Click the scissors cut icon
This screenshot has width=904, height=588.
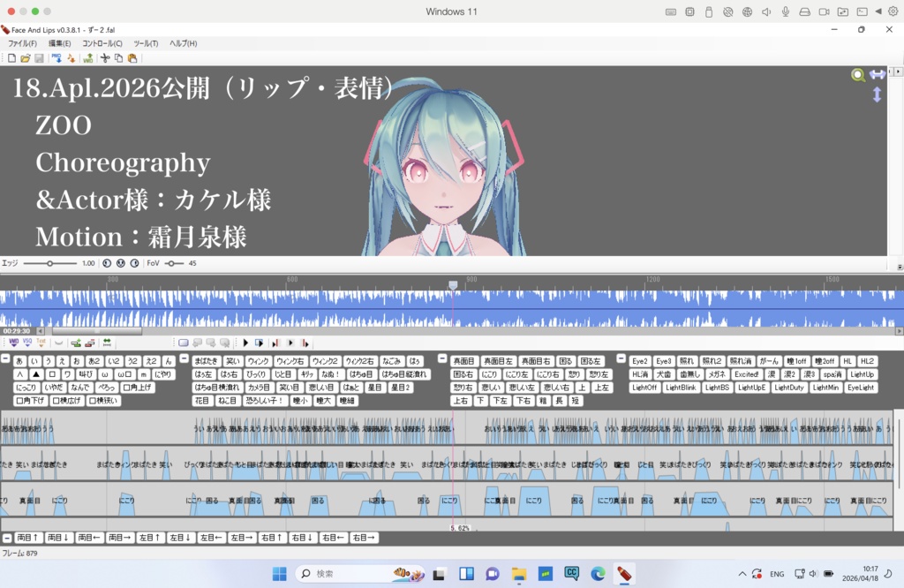pyautogui.click(x=105, y=58)
